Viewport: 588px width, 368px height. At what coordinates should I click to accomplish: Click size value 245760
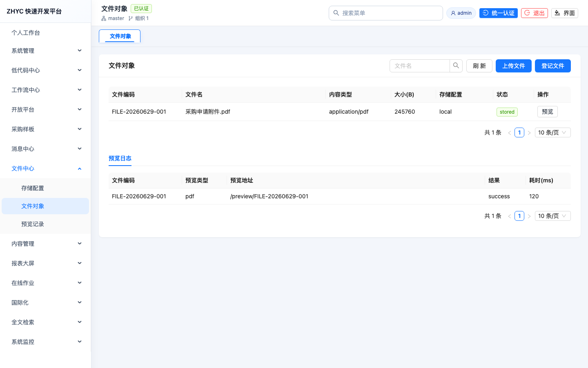click(x=405, y=112)
